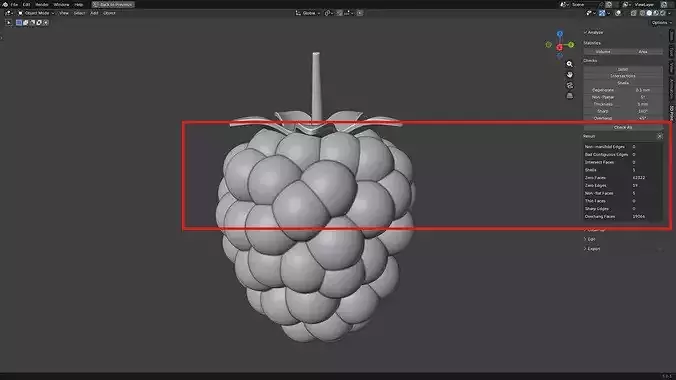Click the Area statistics button
The image size is (676, 380).
pyautogui.click(x=643, y=52)
